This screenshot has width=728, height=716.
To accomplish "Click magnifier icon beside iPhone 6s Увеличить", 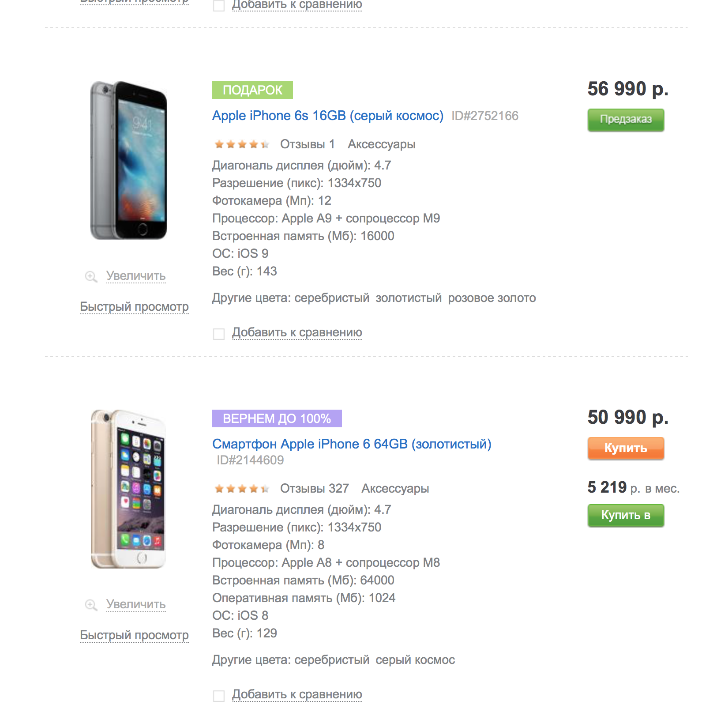I will (x=91, y=277).
